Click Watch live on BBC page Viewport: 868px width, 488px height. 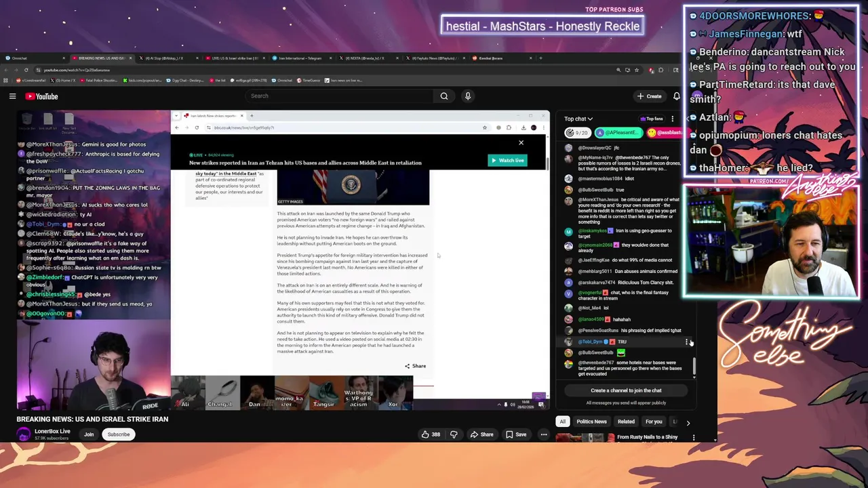(507, 161)
